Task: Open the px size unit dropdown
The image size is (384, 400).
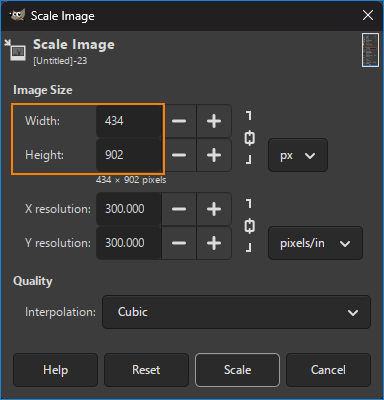Action: tap(298, 155)
